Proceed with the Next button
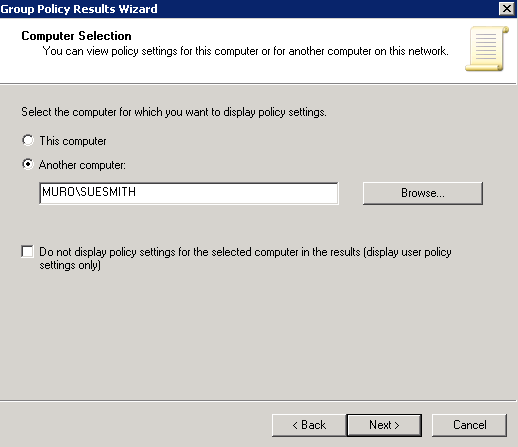This screenshot has width=518, height=447. [x=384, y=425]
